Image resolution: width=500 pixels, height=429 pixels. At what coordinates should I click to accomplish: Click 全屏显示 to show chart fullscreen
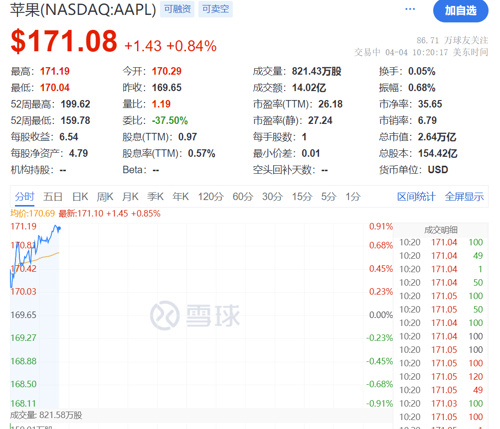pos(464,197)
